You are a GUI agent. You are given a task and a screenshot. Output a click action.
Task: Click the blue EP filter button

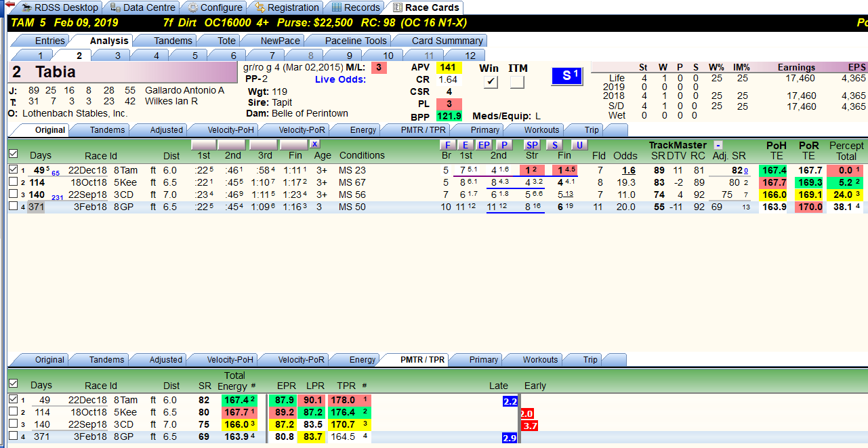tap(484, 145)
